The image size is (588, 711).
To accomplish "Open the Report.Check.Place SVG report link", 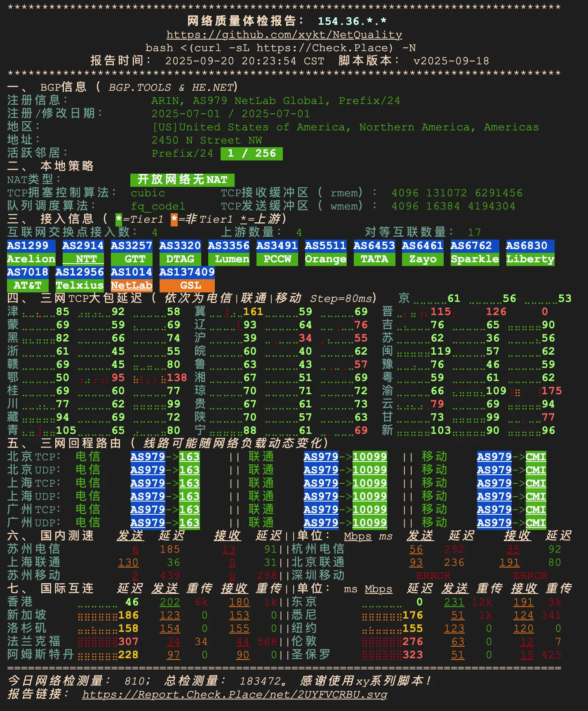I will click(234, 694).
